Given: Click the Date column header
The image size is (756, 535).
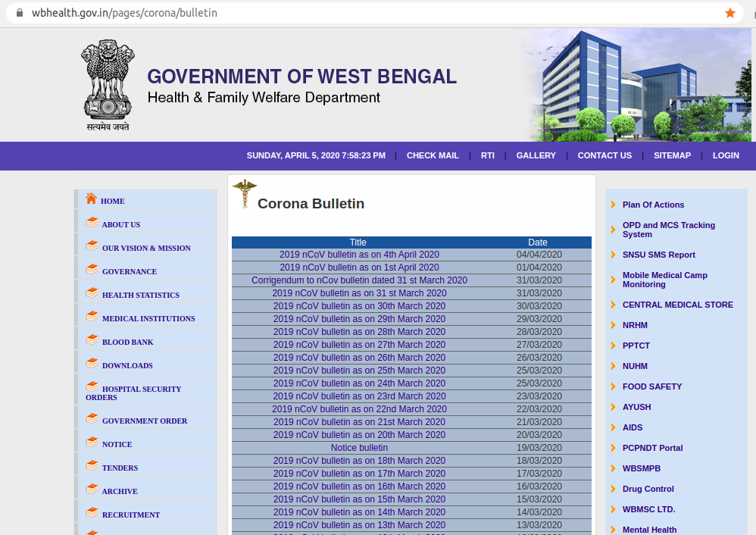Looking at the screenshot, I should coord(538,242).
